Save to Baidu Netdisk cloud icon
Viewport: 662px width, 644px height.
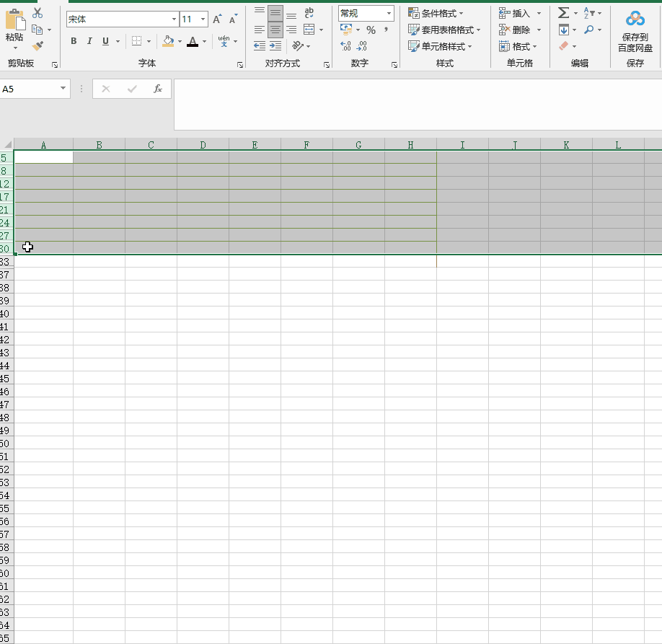pyautogui.click(x=635, y=19)
